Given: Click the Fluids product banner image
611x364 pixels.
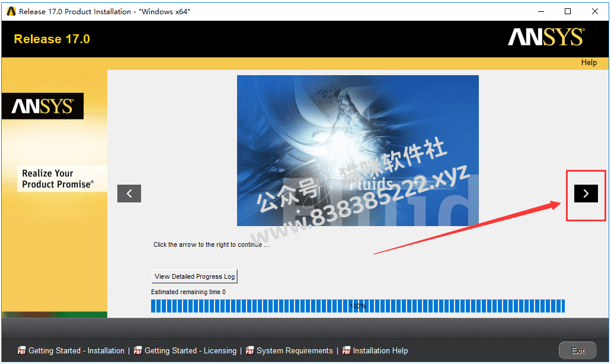Looking at the screenshot, I should click(x=358, y=151).
